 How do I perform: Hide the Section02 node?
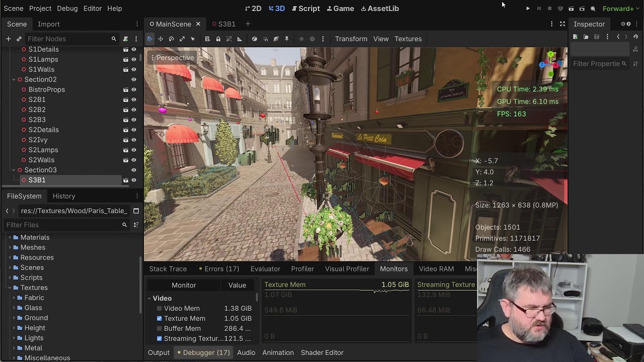point(134,79)
